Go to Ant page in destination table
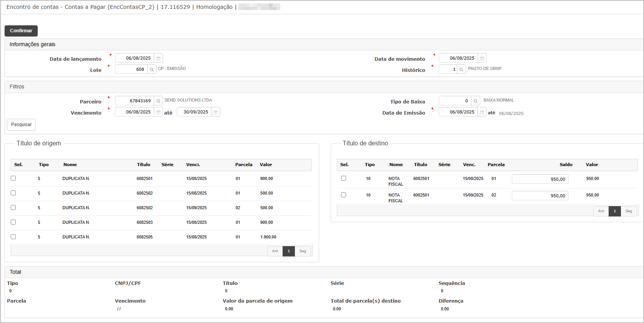 coord(601,211)
